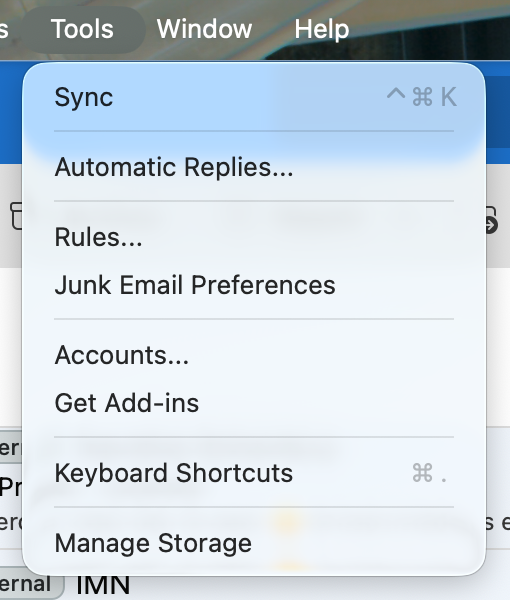Image resolution: width=510 pixels, height=600 pixels.
Task: Click the toolbar icon with right arrow
Action: pos(492,220)
